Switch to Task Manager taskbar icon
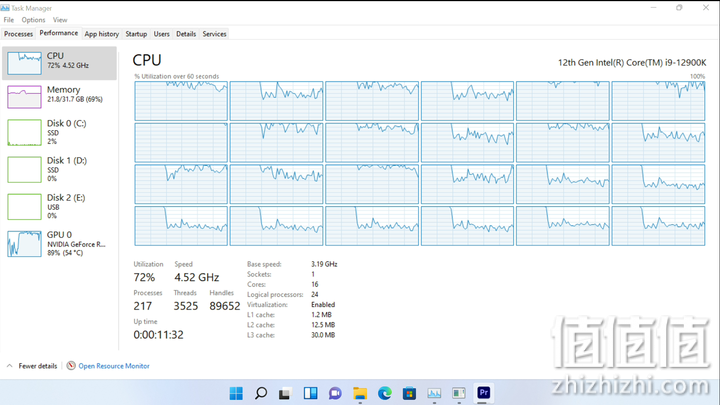Screen dimensions: 720x405 434,394
